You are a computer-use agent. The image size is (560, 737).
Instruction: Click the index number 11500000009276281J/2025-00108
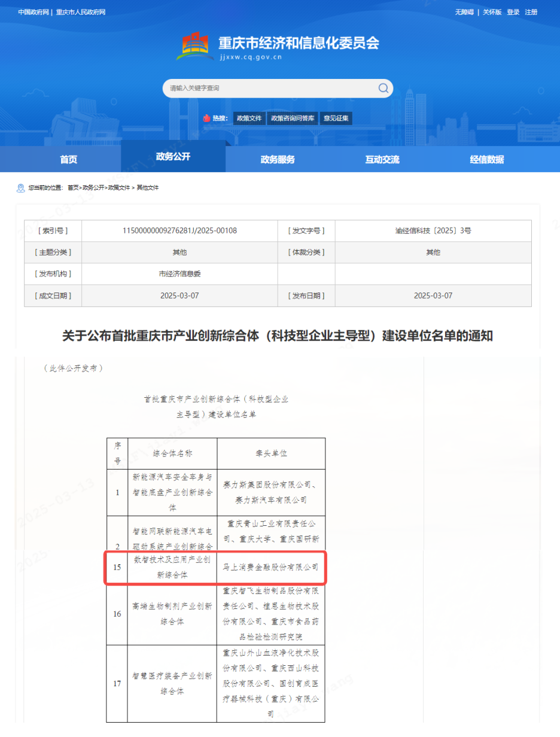[x=180, y=231]
